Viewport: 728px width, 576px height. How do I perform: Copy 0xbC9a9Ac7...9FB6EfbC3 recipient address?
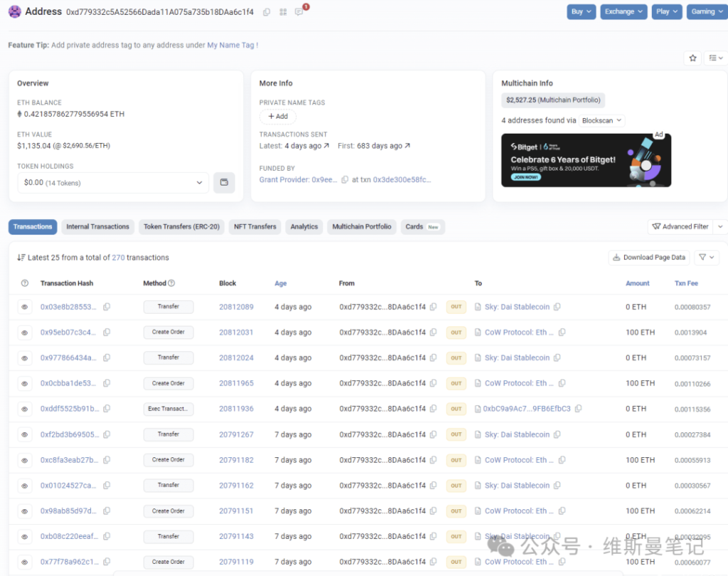[578, 409]
